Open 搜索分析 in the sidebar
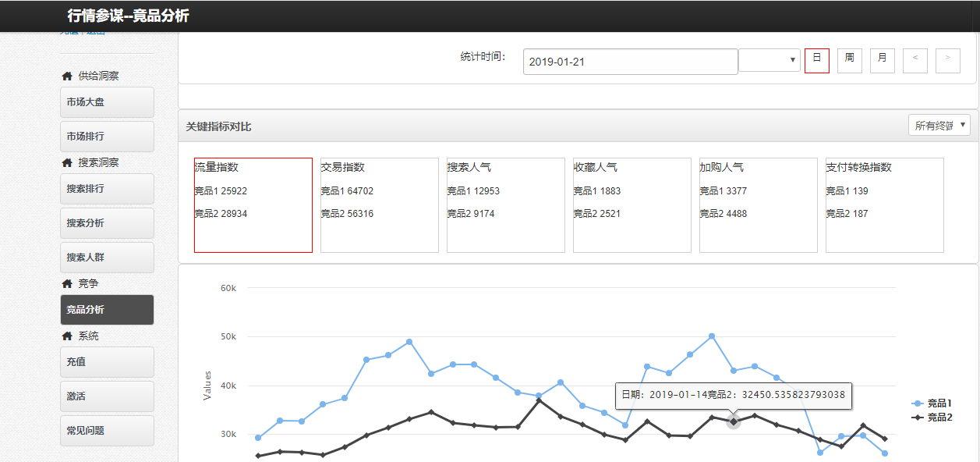This screenshot has height=462, width=980. (107, 223)
